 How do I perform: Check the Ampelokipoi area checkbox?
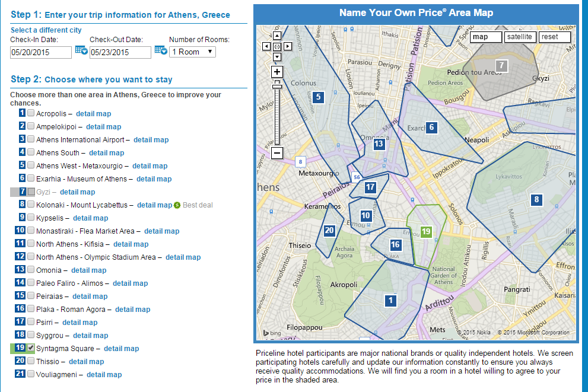31,126
